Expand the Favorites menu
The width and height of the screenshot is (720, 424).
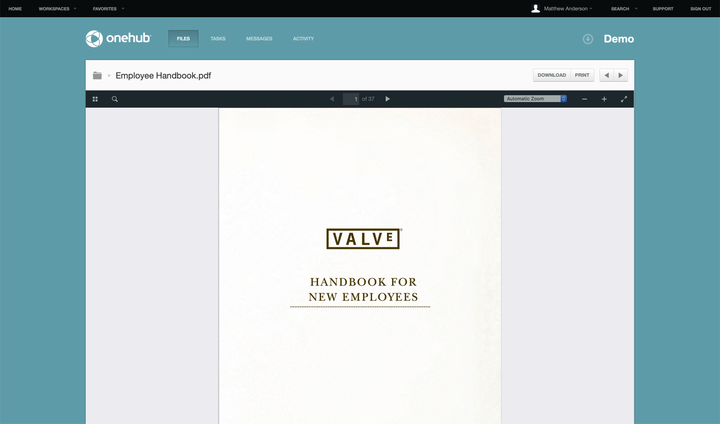108,9
